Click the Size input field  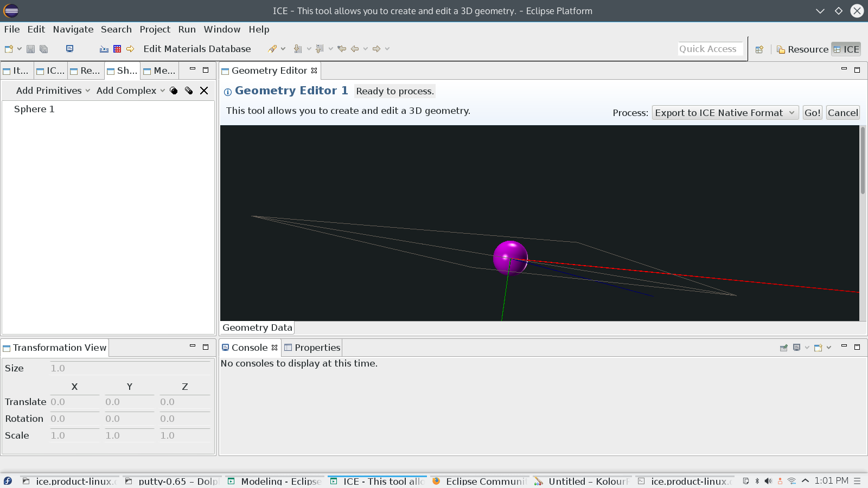pyautogui.click(x=130, y=368)
